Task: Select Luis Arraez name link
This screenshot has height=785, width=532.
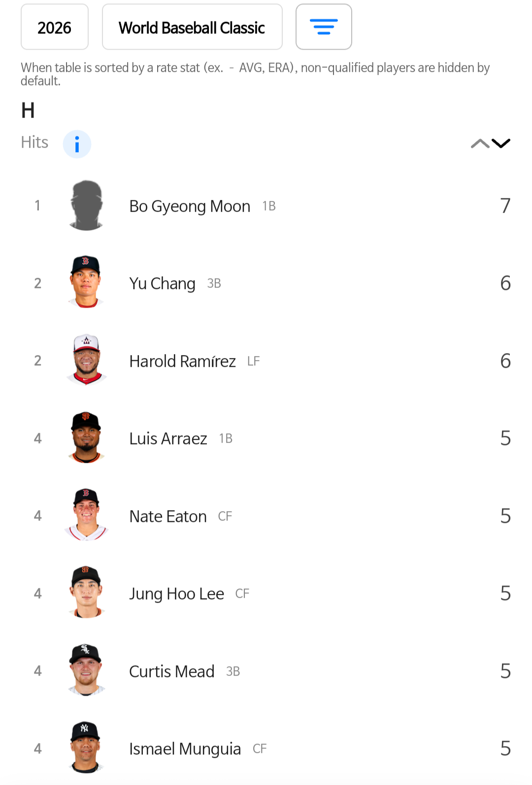Action: [168, 439]
